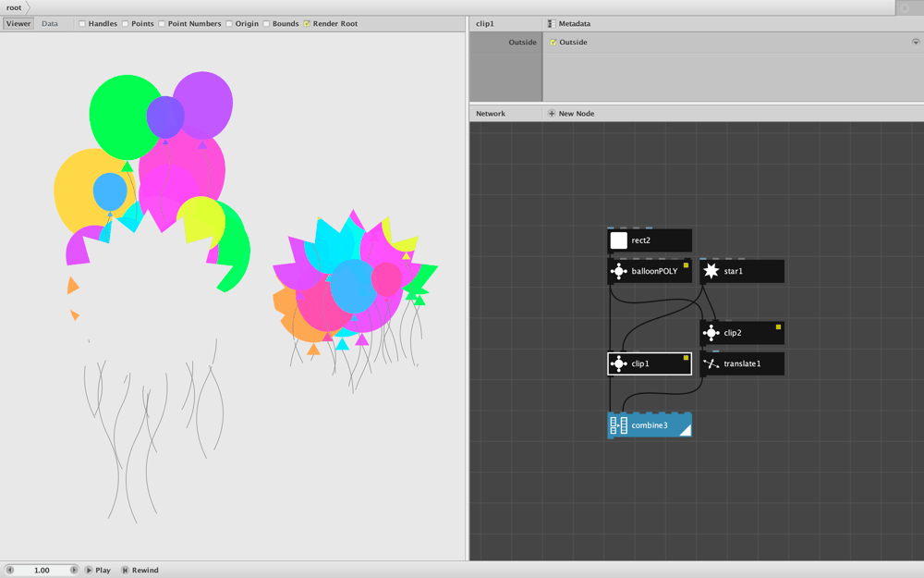The width and height of the screenshot is (924, 578).
Task: Enable the Handles checkbox
Action: pos(82,24)
